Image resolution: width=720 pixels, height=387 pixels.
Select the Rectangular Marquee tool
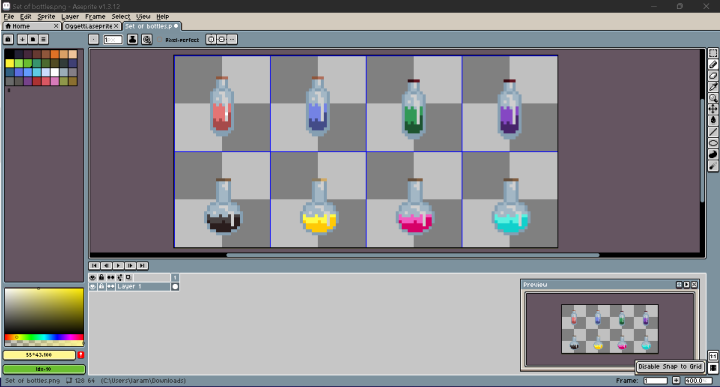(713, 53)
